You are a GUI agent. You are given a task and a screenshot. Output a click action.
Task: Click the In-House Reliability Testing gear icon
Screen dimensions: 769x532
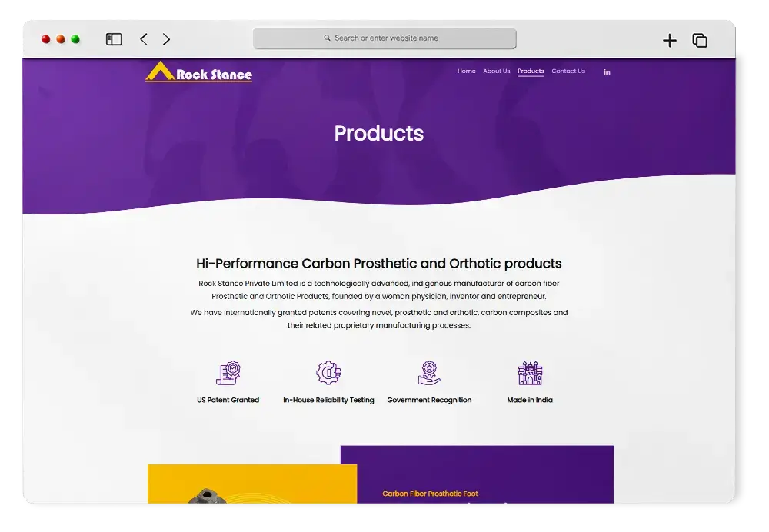[328, 373]
